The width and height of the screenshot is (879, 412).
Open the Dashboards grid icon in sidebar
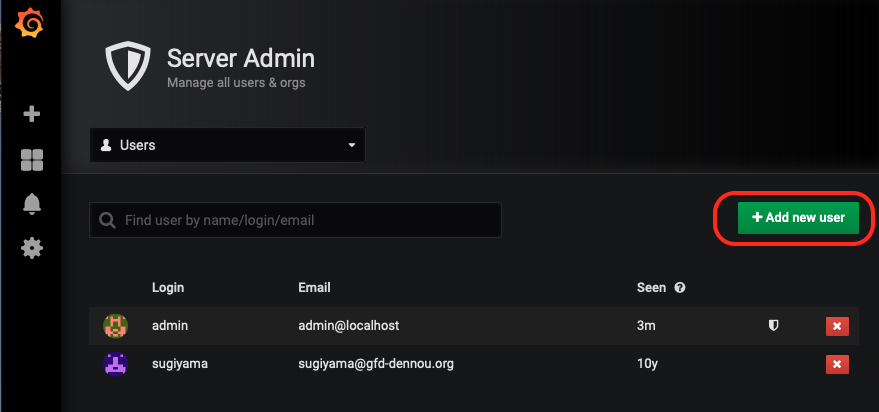coord(32,160)
